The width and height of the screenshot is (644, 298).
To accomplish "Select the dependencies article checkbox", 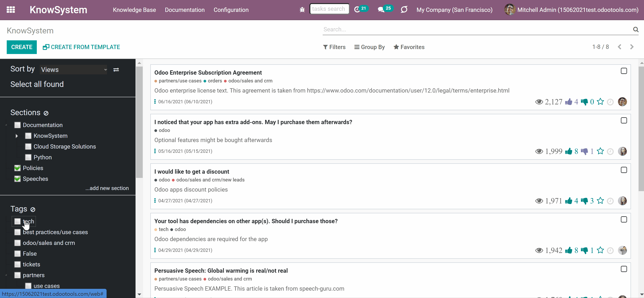I will pos(624,219).
